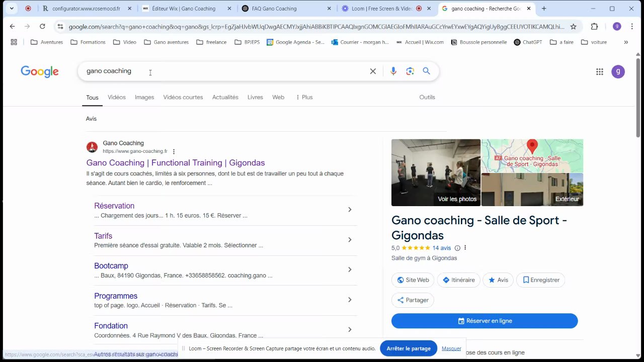Open the configurator rosemood browser tab

pyautogui.click(x=86, y=9)
